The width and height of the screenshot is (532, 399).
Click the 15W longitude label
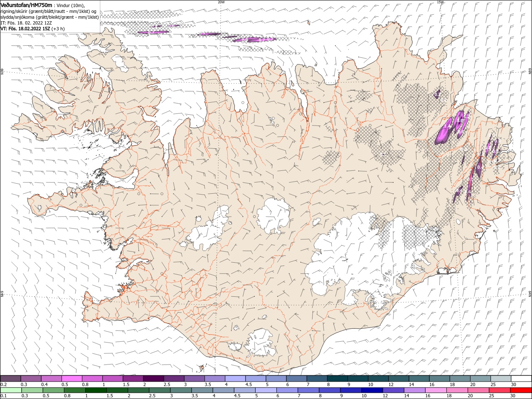pos(440,2)
